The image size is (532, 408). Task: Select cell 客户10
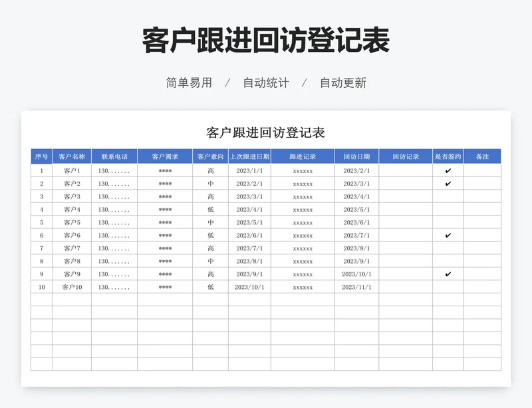point(72,287)
